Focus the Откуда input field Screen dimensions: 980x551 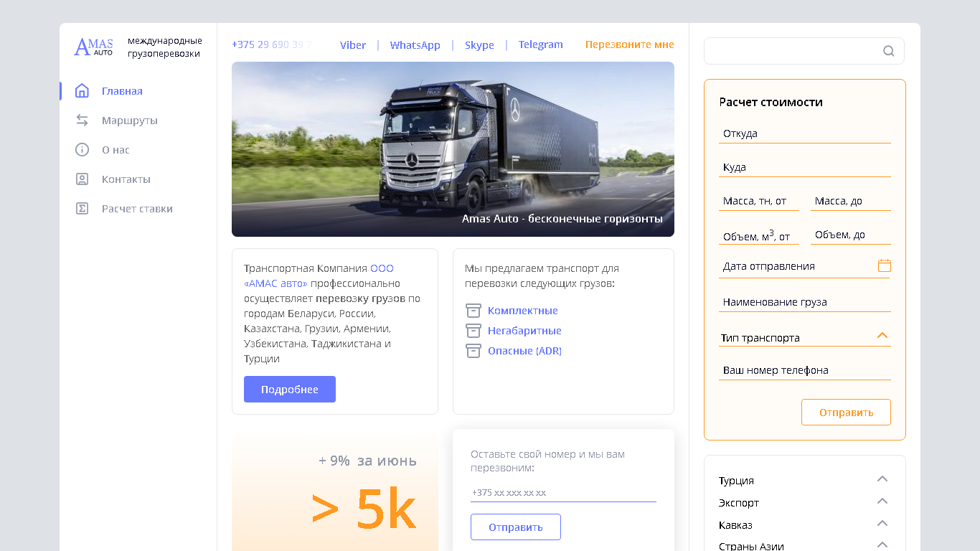click(x=805, y=133)
